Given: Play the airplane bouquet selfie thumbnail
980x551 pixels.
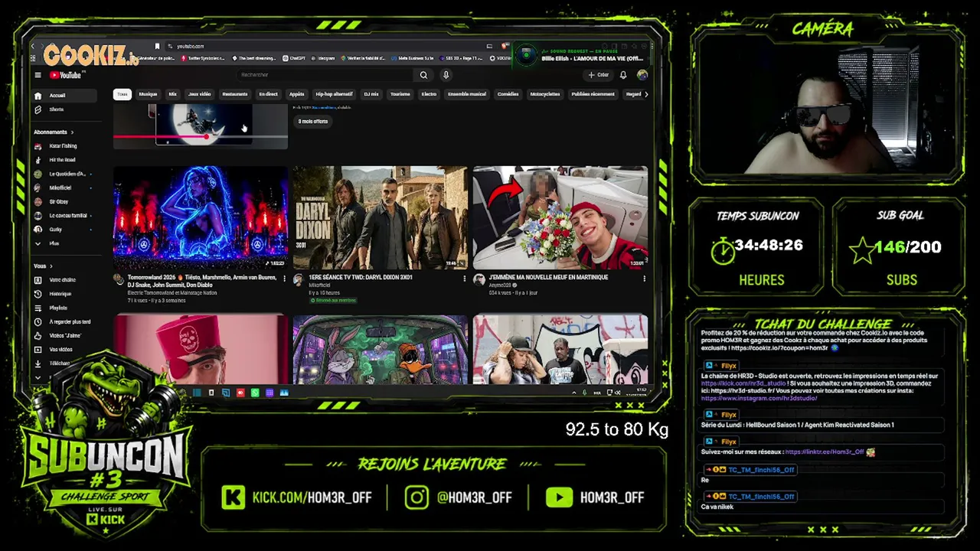Looking at the screenshot, I should (560, 217).
